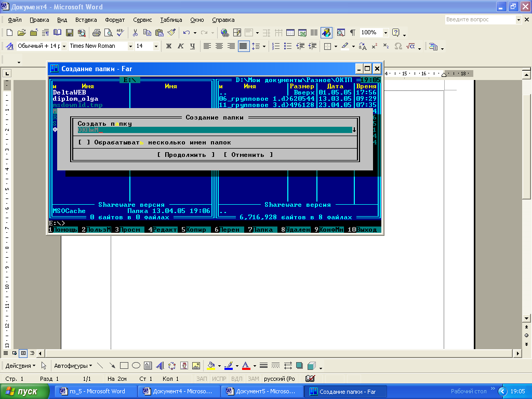Apply highlight color marker icon
The image size is (532, 399).
point(345,46)
